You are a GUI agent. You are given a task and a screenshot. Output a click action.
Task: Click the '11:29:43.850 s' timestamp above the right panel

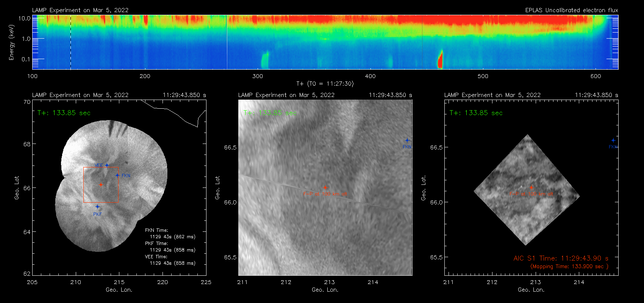click(x=597, y=95)
